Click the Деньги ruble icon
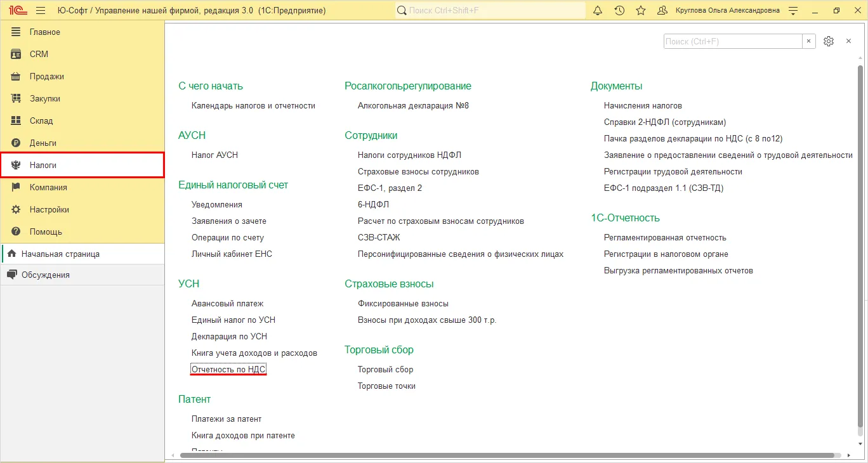This screenshot has width=868, height=463. pos(16,143)
